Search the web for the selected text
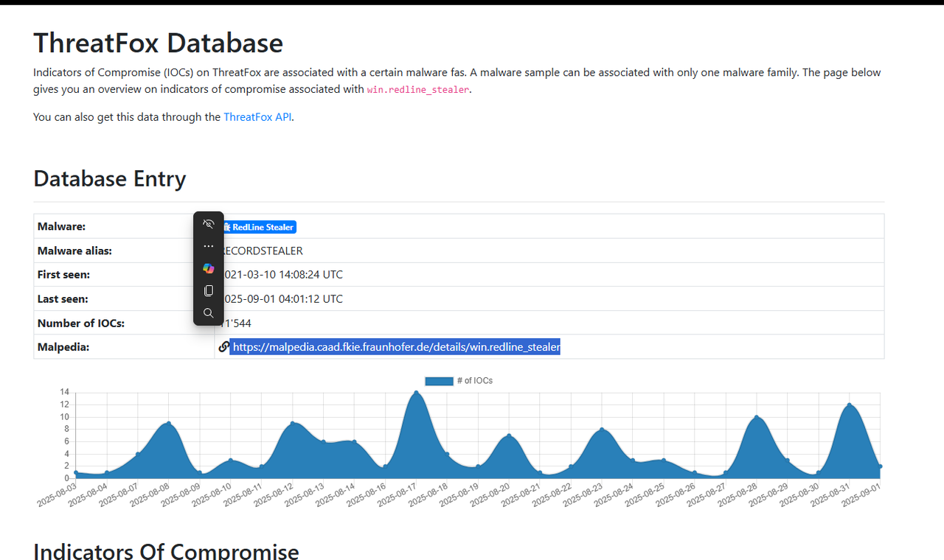 (x=209, y=312)
